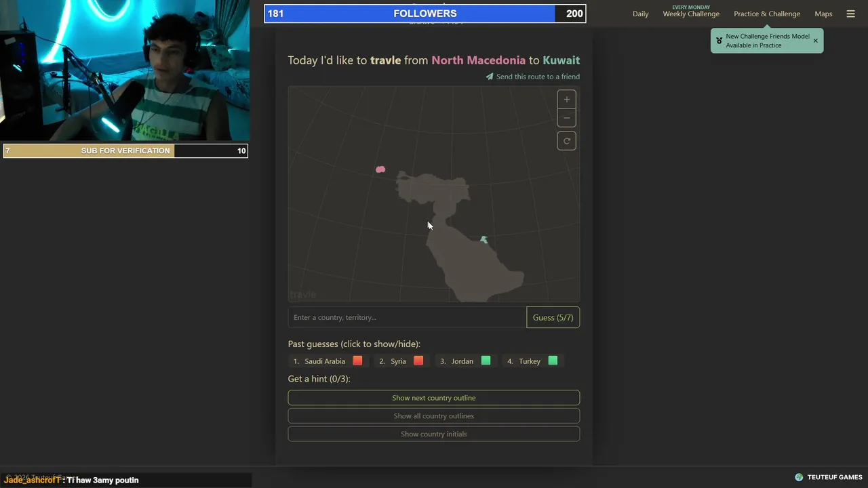Screen dimensions: 868x488
Task: Open the Daily menu item
Action: [641, 14]
